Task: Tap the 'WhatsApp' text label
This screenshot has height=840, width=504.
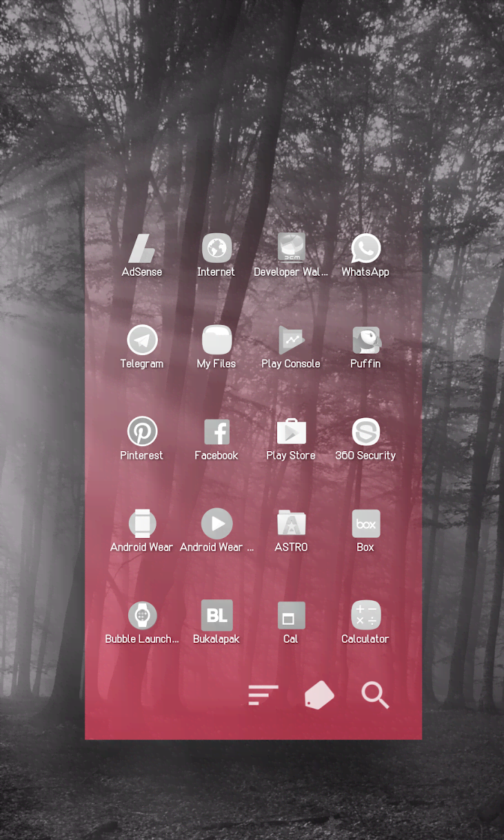Action: tap(365, 272)
